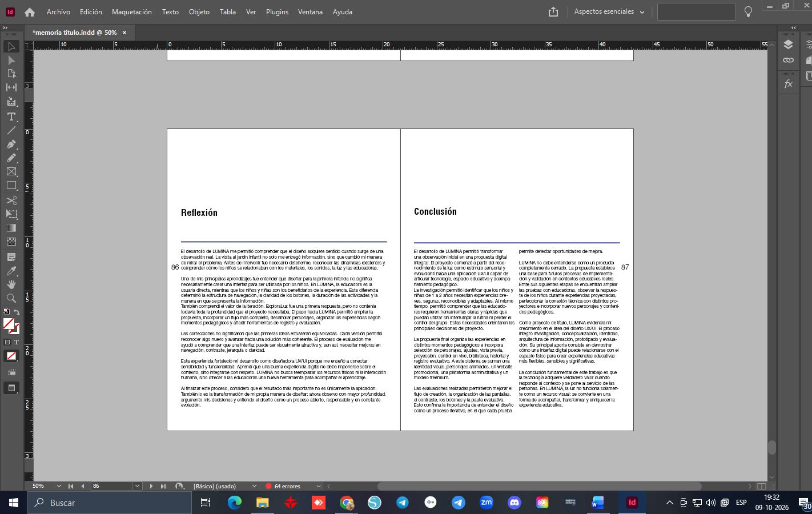This screenshot has width=812, height=514.
Task: Select the Free Transform tool
Action: 11,214
